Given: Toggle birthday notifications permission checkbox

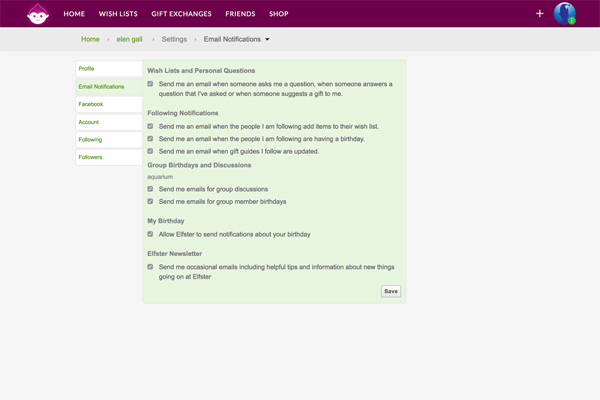Looking at the screenshot, I should tap(151, 234).
